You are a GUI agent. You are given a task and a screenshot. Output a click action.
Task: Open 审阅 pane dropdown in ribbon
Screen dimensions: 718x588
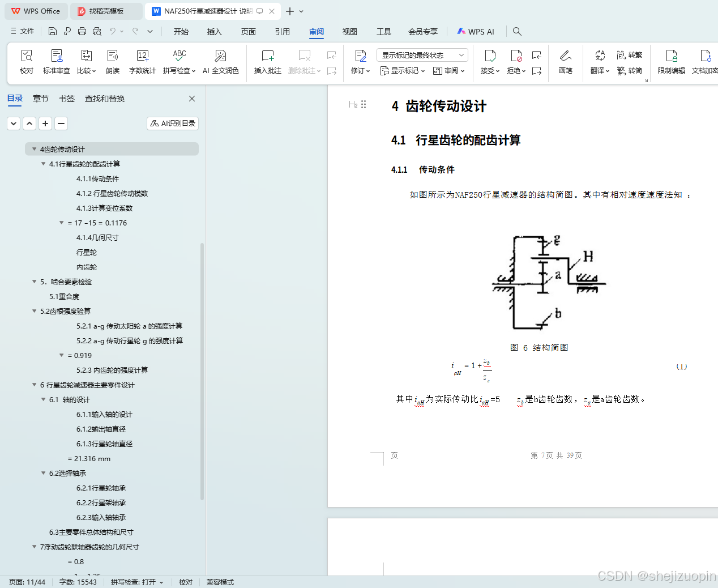click(x=448, y=71)
